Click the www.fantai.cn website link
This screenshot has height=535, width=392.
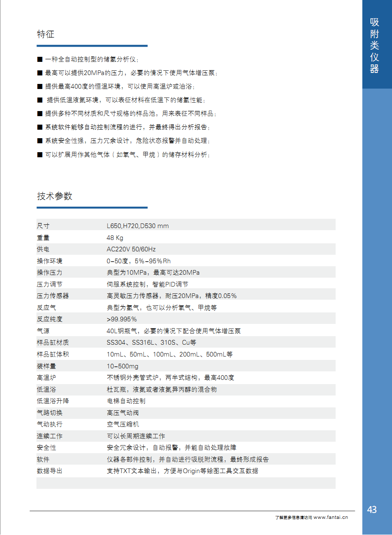pyautogui.click(x=331, y=517)
